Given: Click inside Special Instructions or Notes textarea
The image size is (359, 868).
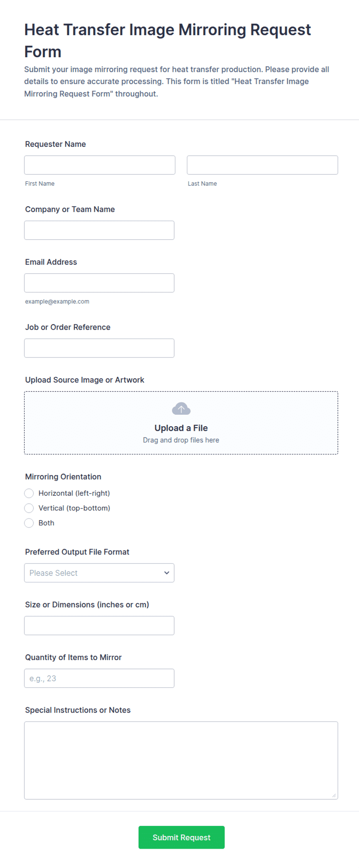Looking at the screenshot, I should (181, 760).
